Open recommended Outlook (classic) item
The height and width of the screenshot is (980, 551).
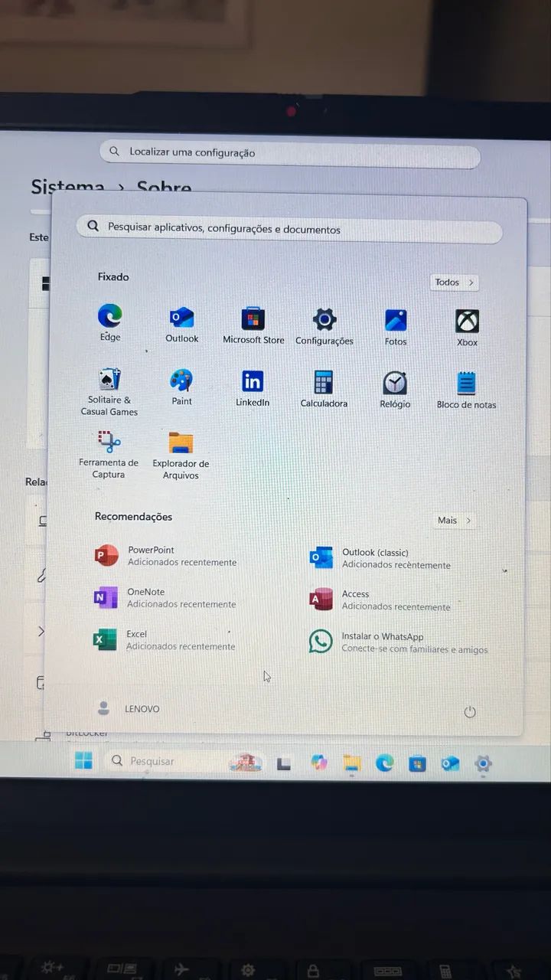(380, 558)
